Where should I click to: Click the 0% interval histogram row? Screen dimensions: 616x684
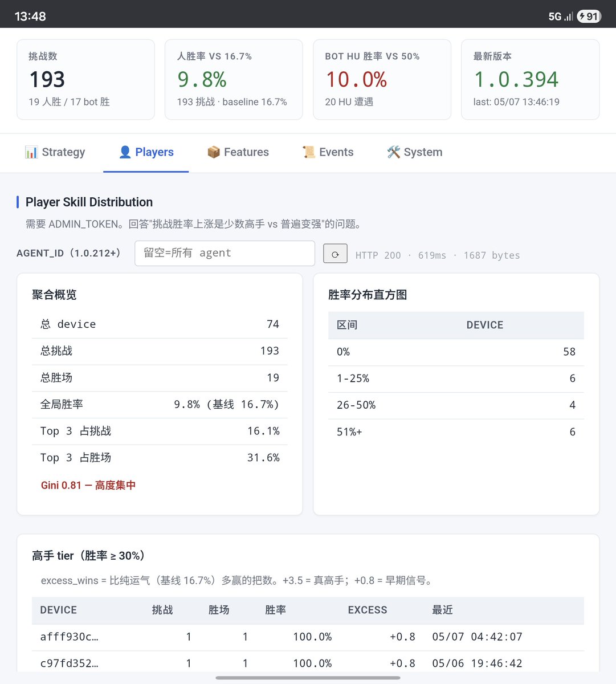point(456,352)
